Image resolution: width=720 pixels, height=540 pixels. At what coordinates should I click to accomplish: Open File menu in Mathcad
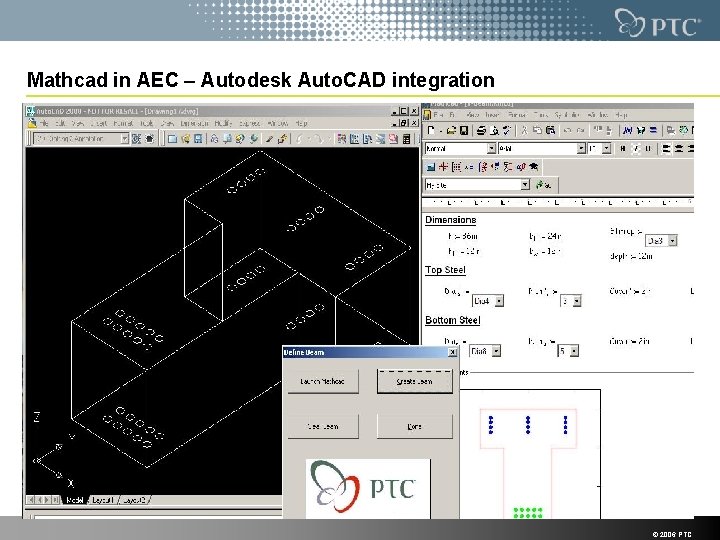click(438, 115)
